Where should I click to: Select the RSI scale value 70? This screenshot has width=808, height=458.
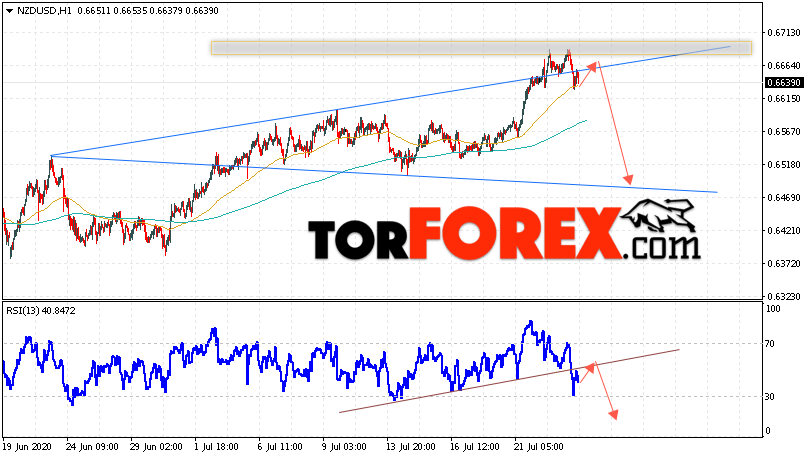pos(770,344)
